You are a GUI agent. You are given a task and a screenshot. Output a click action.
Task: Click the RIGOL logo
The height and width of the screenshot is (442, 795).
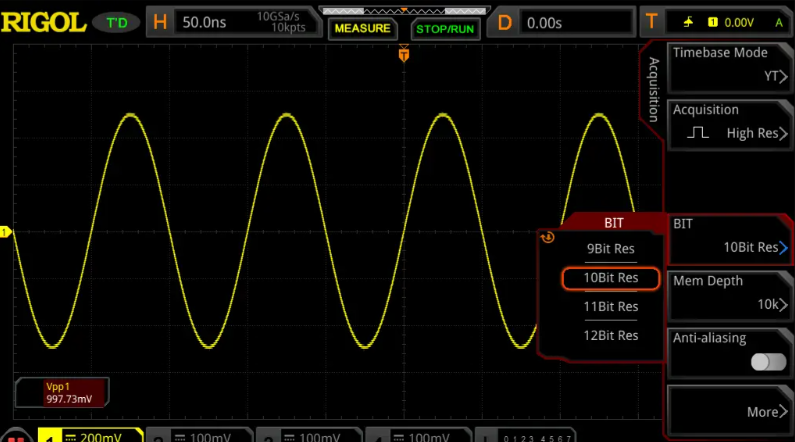(x=44, y=22)
